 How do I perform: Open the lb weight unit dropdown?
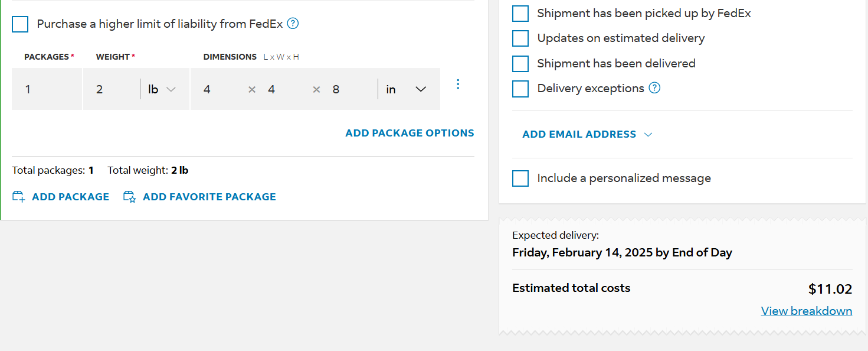point(163,89)
